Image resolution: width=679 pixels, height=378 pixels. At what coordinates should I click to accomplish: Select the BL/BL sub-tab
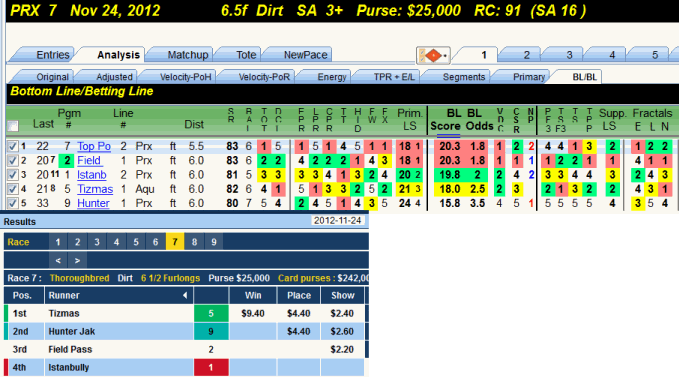click(x=579, y=77)
